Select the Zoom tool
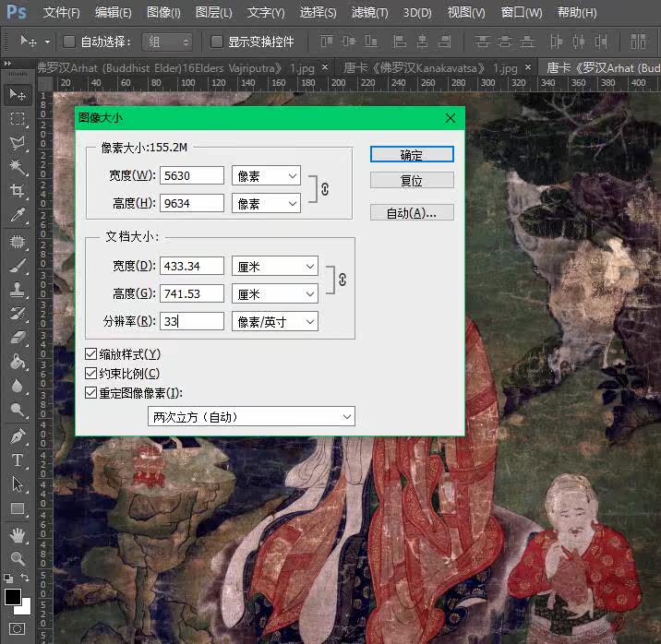 18,559
